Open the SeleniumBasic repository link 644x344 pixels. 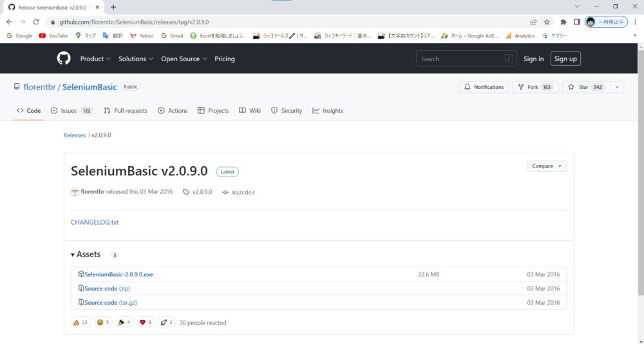(x=90, y=87)
